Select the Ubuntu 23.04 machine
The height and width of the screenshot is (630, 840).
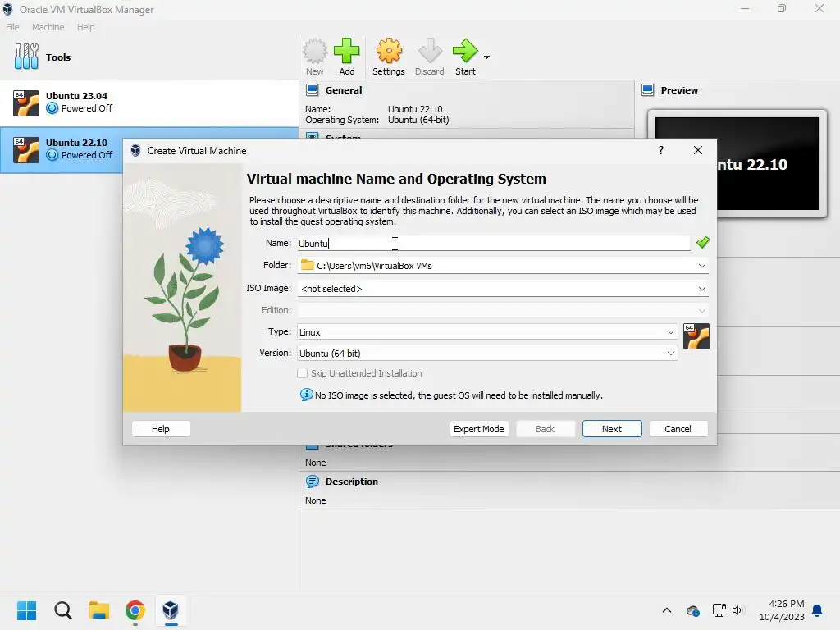tap(149, 103)
